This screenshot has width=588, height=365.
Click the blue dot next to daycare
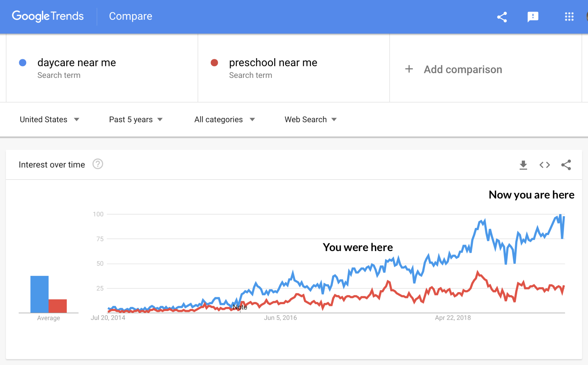coord(23,63)
